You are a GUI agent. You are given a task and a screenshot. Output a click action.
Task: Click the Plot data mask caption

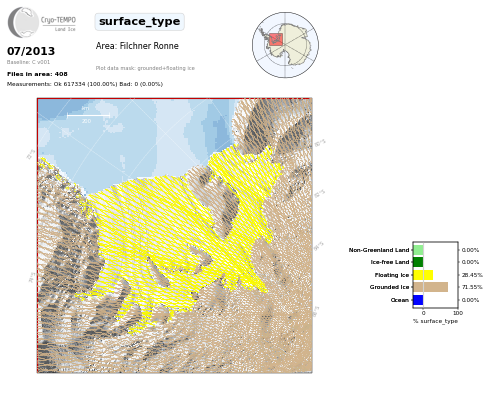click(x=145, y=68)
